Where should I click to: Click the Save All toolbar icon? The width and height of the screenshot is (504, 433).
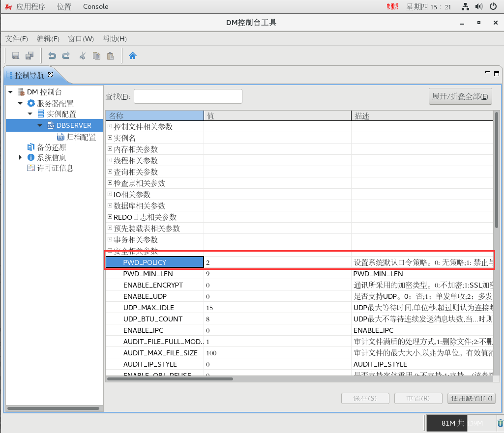click(29, 55)
